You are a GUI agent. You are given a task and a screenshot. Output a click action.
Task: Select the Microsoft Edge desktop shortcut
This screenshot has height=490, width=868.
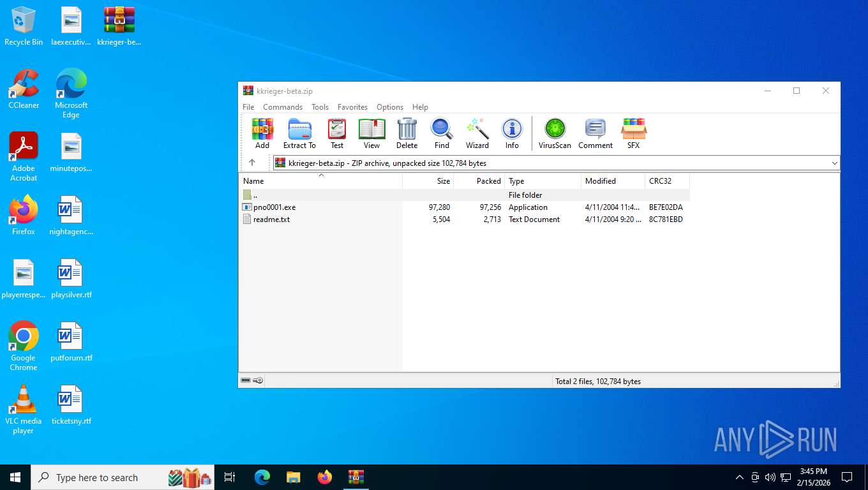71,94
